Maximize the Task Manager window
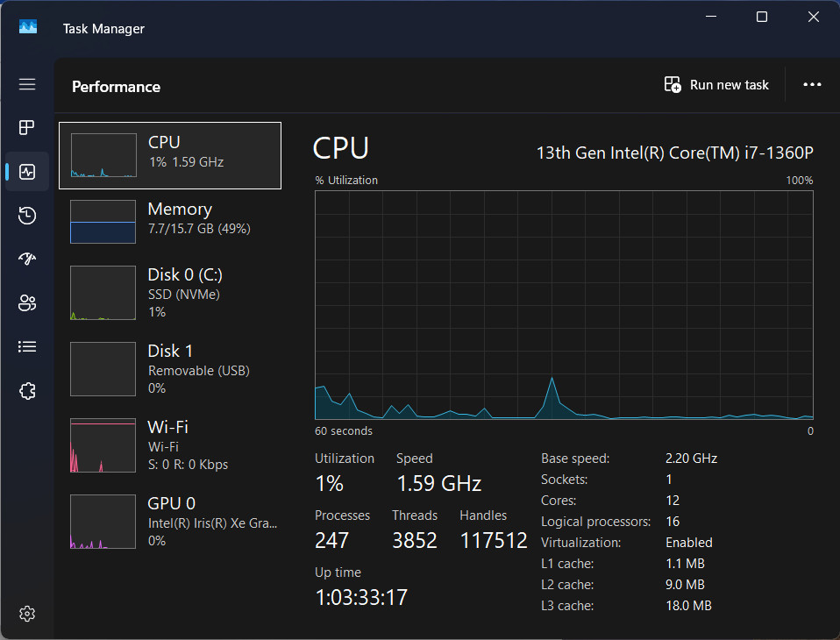The height and width of the screenshot is (640, 840). pyautogui.click(x=762, y=18)
